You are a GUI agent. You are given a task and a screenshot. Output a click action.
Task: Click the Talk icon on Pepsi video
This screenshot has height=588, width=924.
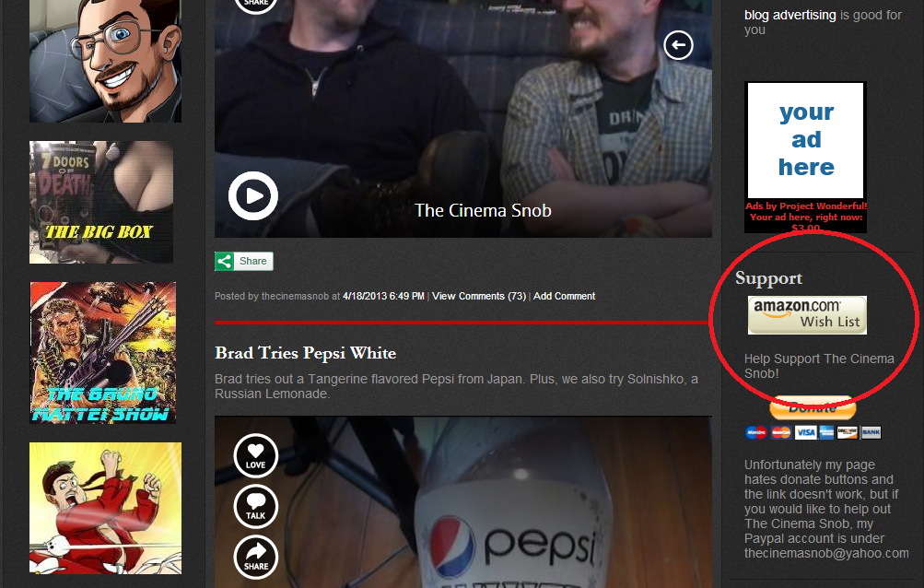[x=256, y=507]
